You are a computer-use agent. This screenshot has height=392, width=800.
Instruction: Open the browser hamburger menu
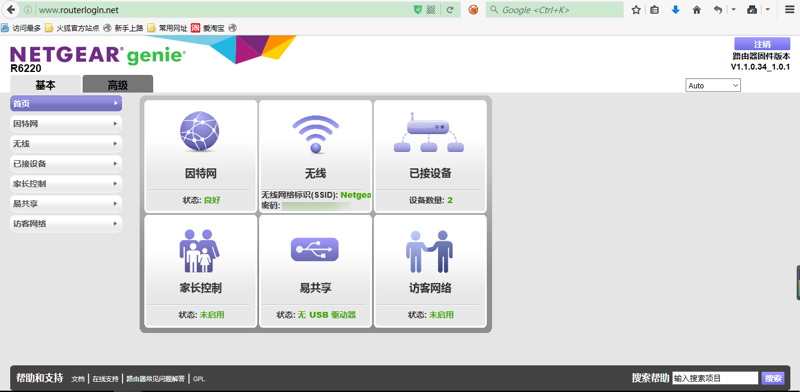[x=789, y=10]
